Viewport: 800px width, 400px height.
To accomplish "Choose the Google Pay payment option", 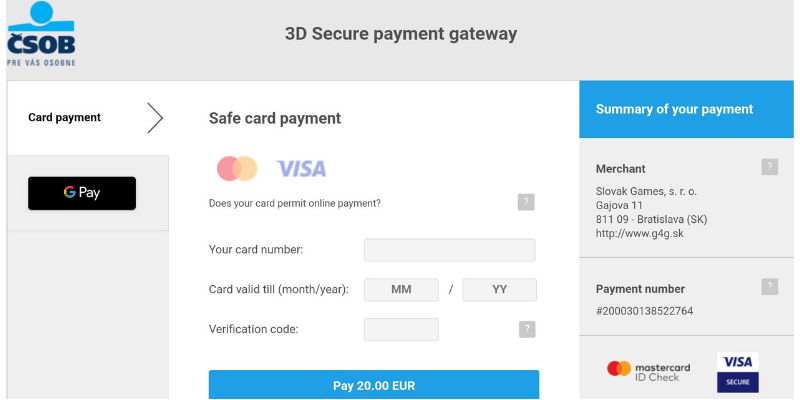I will click(x=82, y=193).
